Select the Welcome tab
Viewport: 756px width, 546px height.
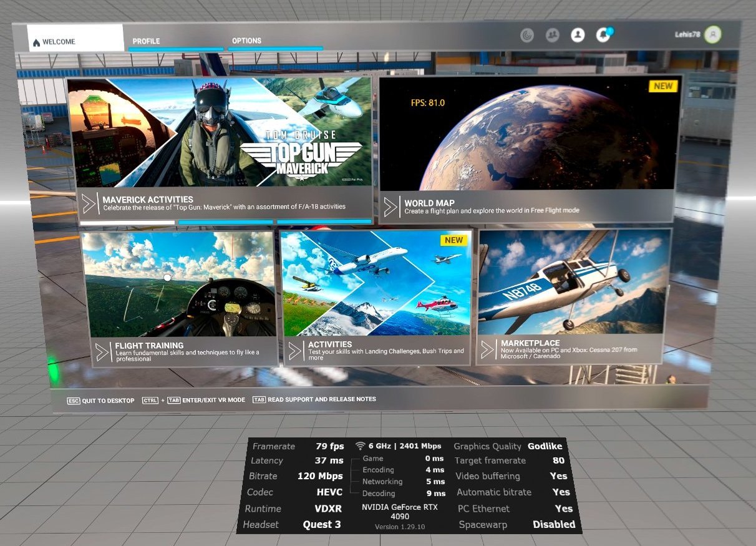click(x=75, y=39)
